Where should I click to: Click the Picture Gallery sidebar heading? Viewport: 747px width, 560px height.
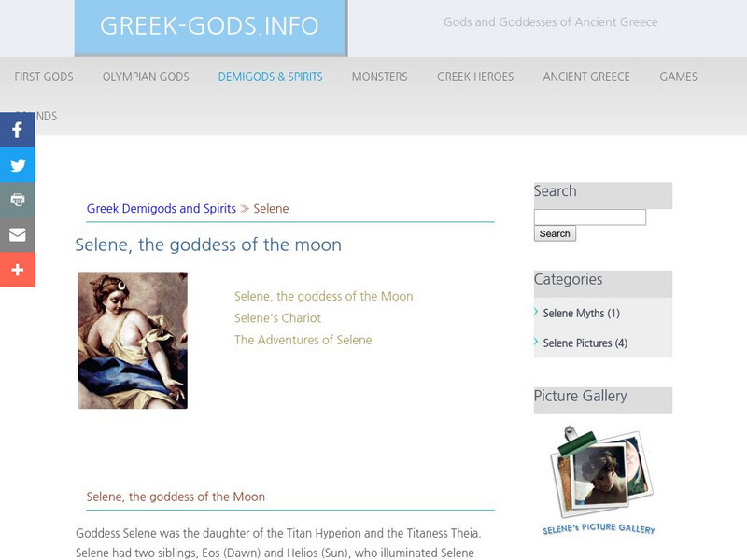[580, 396]
